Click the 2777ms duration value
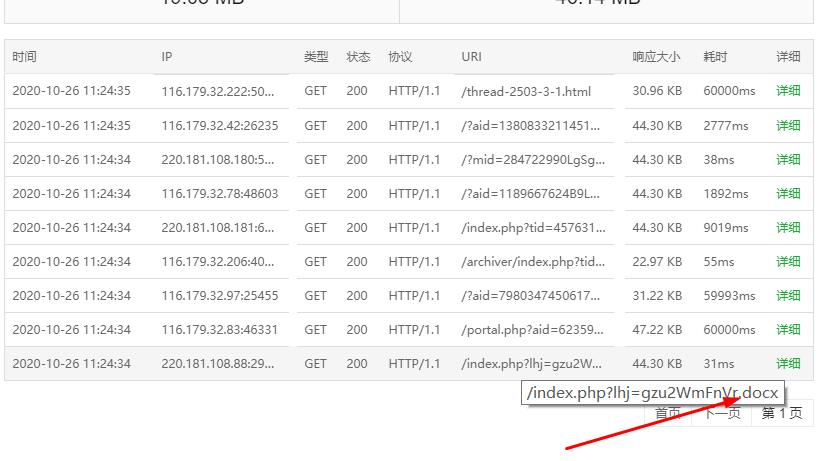Viewport: 819px width, 461px height. (x=726, y=125)
